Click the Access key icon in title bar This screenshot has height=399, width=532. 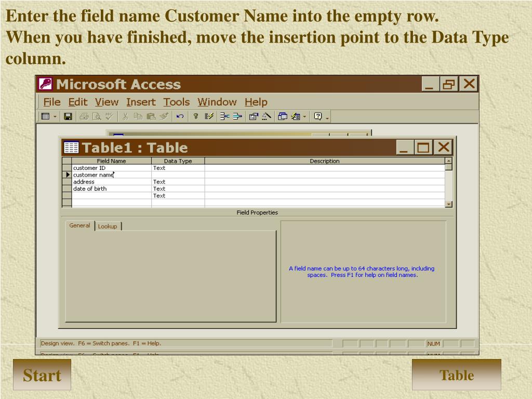coord(46,84)
